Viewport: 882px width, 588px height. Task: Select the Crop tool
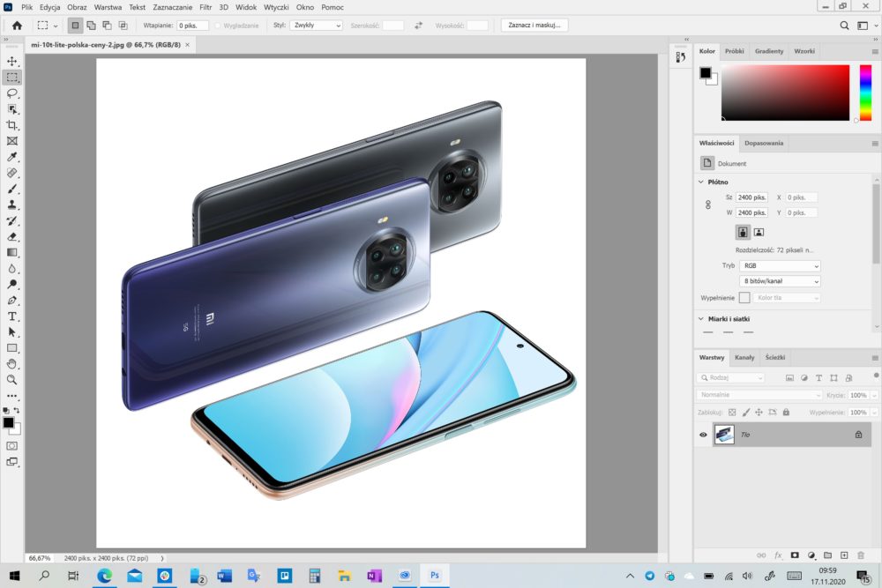click(11, 125)
